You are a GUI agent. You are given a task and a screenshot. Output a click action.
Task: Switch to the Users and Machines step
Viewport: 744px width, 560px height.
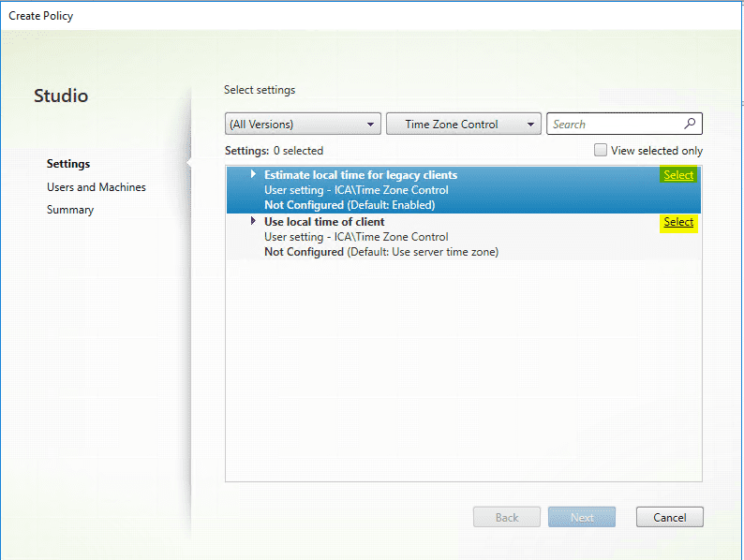coord(97,187)
